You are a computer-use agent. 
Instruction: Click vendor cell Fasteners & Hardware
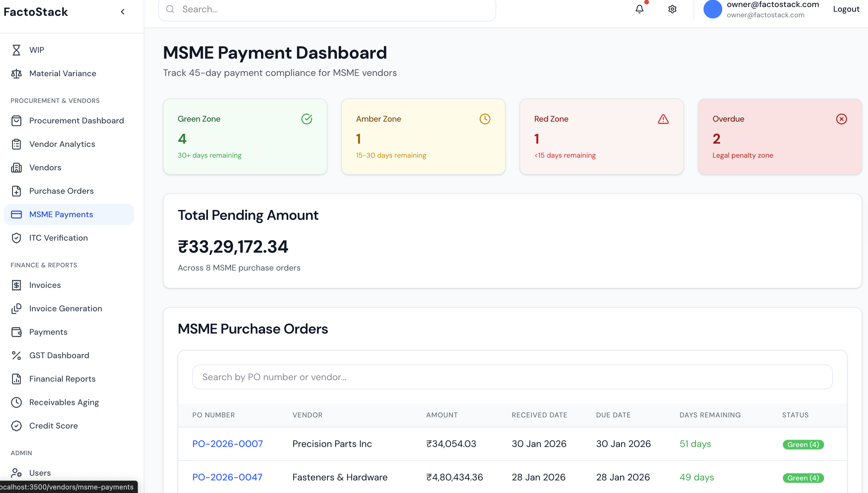pos(340,477)
